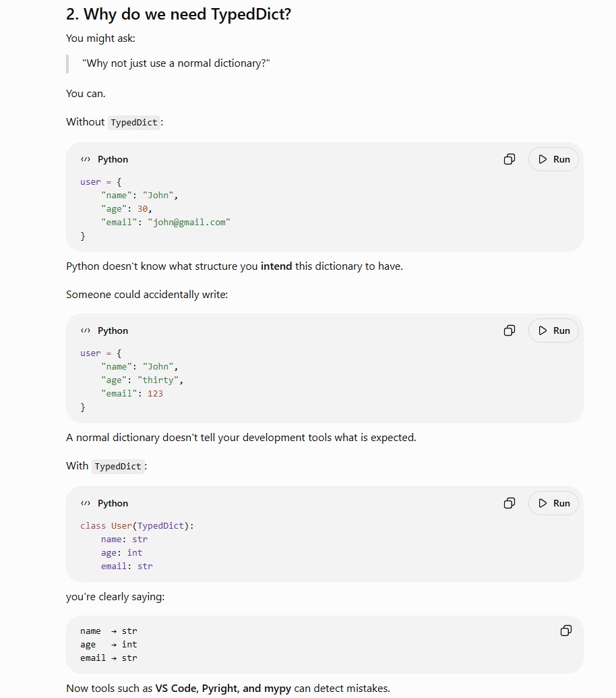Run the first user dictionary code
The width and height of the screenshot is (616, 698).
click(x=553, y=159)
